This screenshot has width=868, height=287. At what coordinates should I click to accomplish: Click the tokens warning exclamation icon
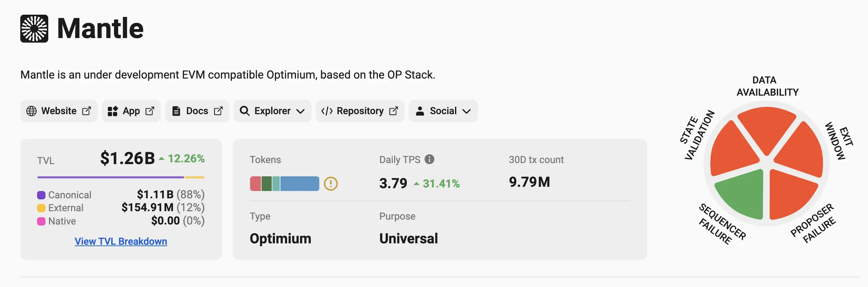point(330,183)
